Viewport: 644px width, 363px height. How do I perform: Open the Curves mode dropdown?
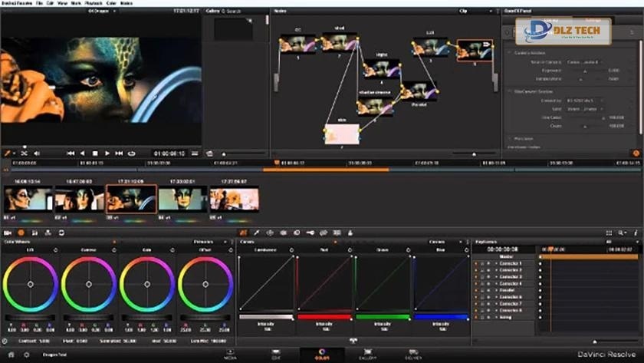445,242
